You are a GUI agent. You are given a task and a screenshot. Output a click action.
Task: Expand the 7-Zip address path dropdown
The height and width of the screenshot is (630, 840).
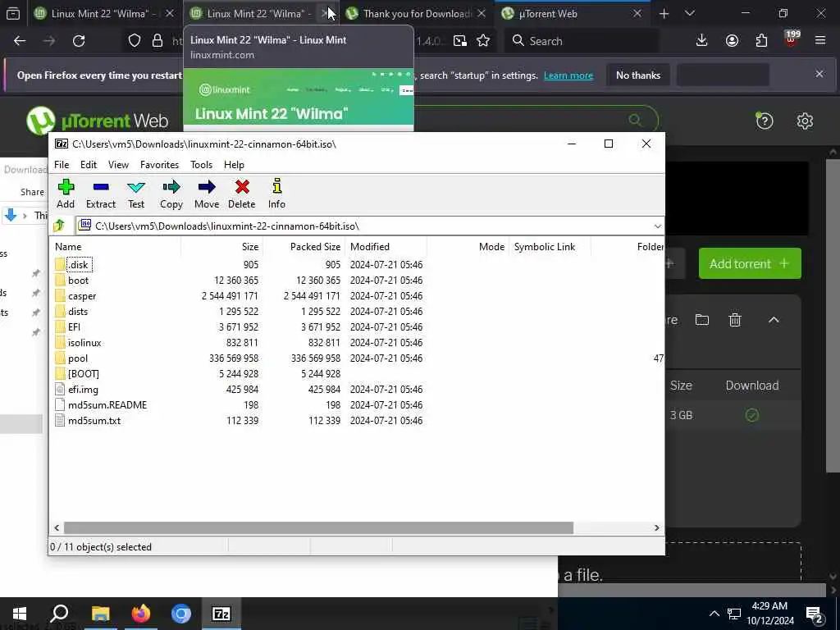[657, 226]
